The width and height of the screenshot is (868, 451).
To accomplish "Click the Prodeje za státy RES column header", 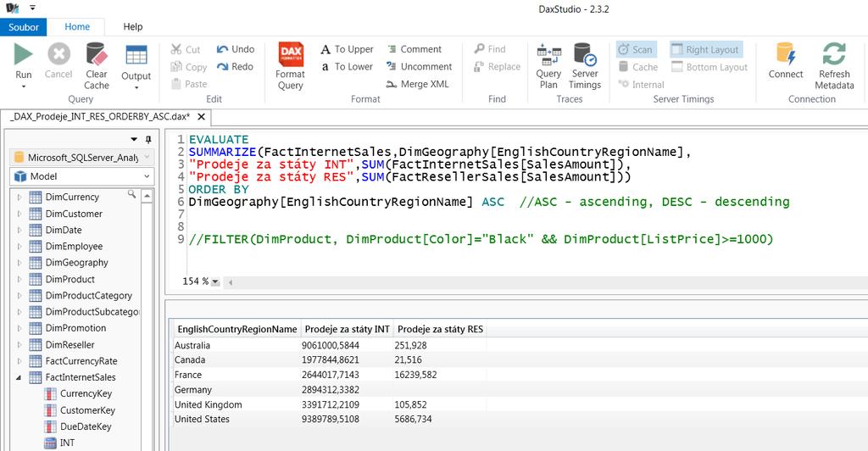I will [x=440, y=329].
